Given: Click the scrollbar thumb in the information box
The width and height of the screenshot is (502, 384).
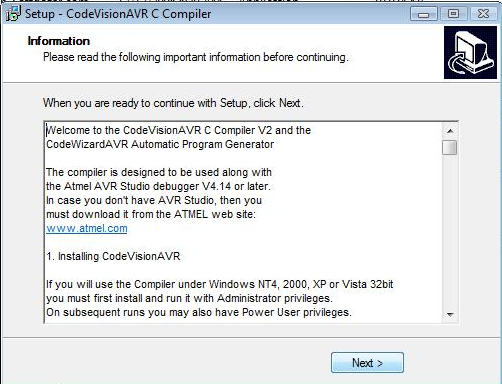Looking at the screenshot, I should pos(450,147).
